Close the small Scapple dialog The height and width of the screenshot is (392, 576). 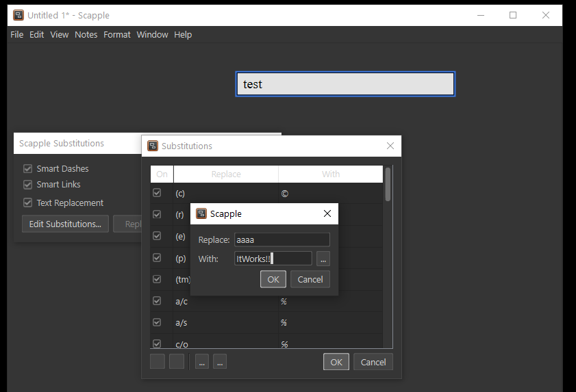[327, 213]
